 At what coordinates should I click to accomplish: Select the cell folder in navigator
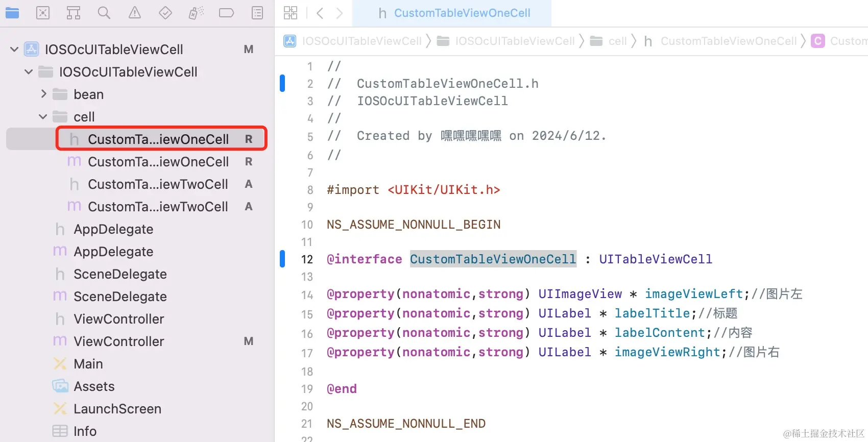[136, 117]
